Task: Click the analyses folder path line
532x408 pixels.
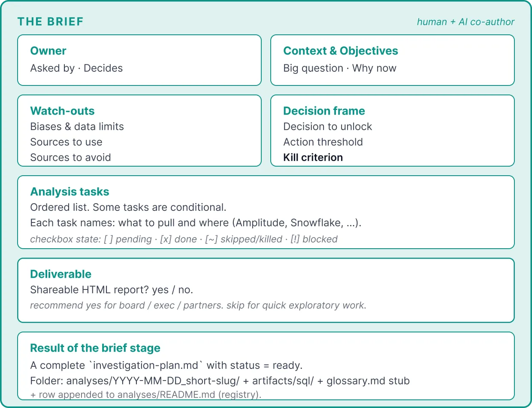Action: click(x=220, y=381)
